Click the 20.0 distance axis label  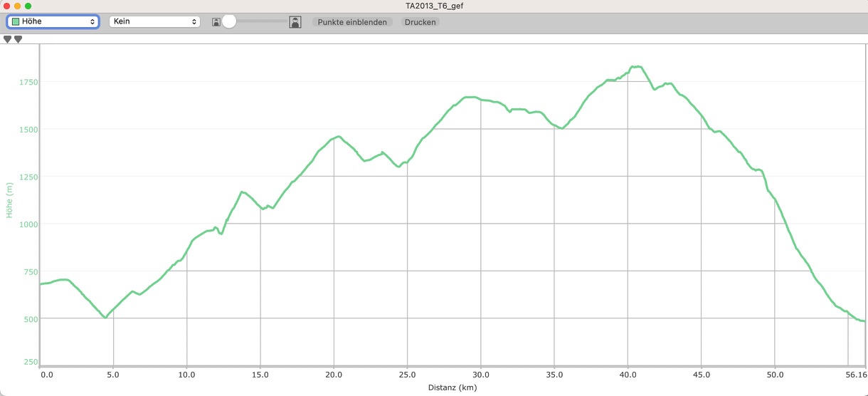[334, 374]
